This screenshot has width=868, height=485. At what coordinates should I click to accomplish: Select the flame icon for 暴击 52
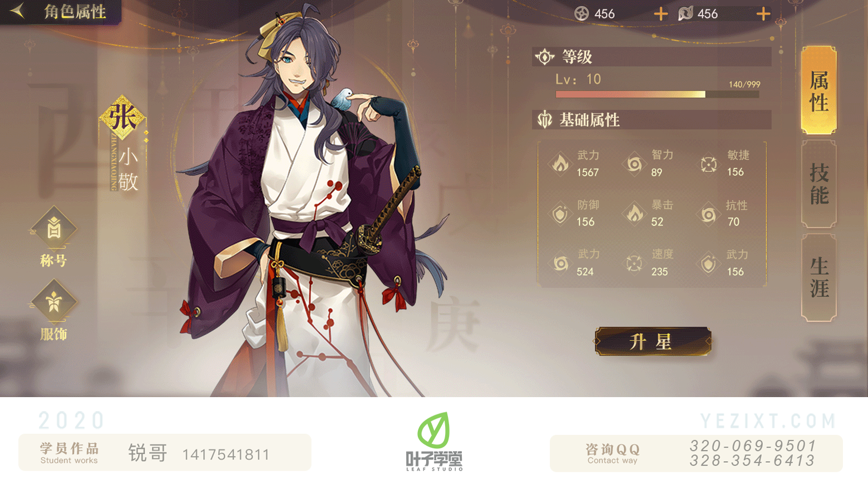(634, 214)
